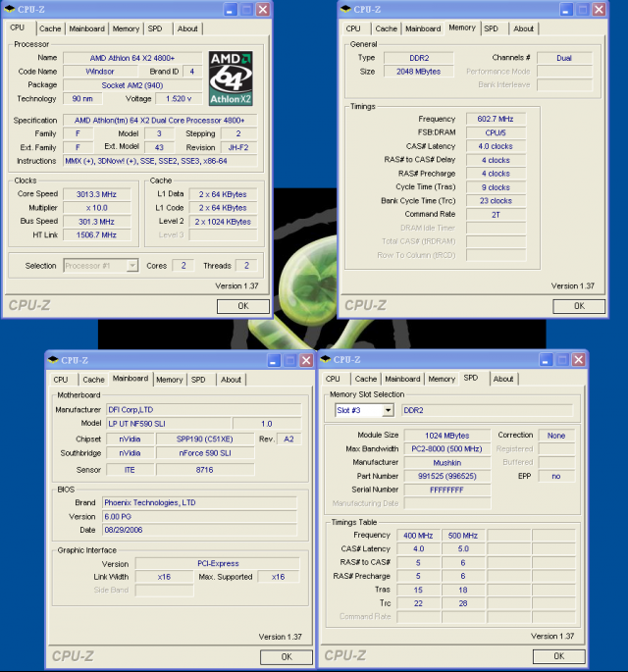Click the CPU-Z title icon in the CPU window
The height and width of the screenshot is (672, 628).
pyautogui.click(x=10, y=9)
